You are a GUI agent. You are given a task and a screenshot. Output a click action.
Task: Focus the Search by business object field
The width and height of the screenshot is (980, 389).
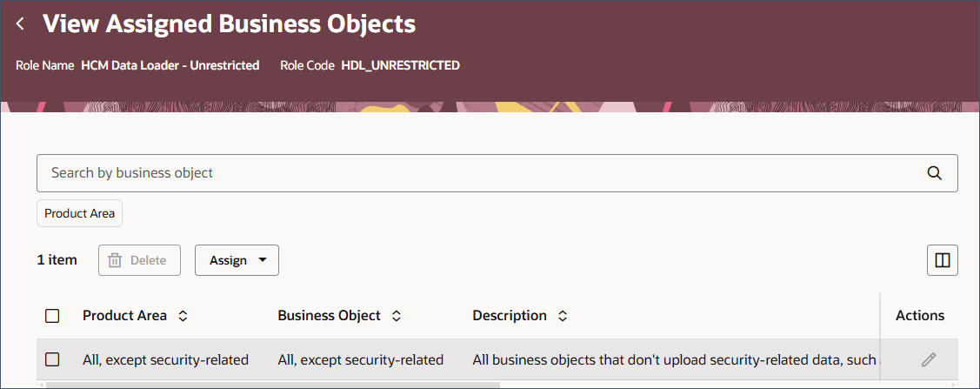click(x=497, y=173)
